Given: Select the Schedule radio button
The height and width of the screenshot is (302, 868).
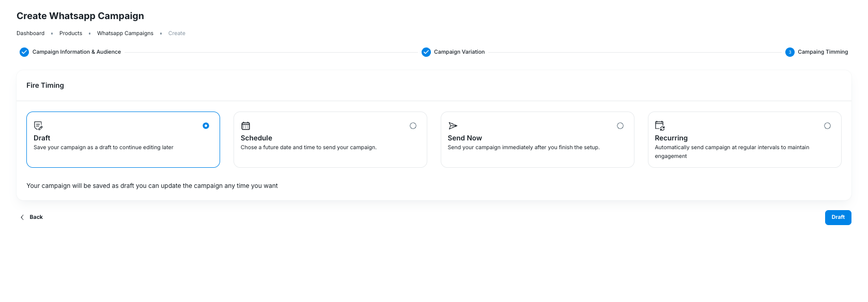Looking at the screenshot, I should pyautogui.click(x=413, y=125).
